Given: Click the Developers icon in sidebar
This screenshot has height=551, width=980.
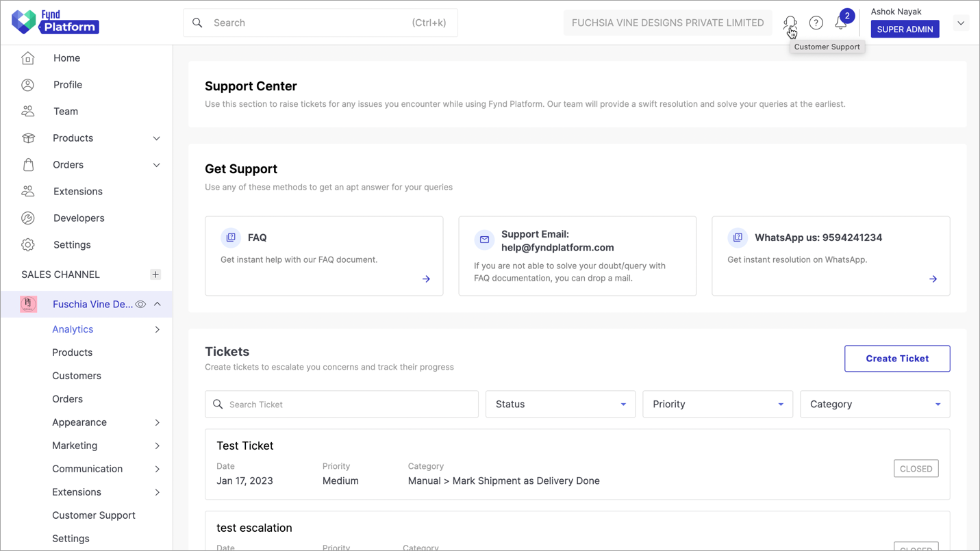Looking at the screenshot, I should coord(28,218).
